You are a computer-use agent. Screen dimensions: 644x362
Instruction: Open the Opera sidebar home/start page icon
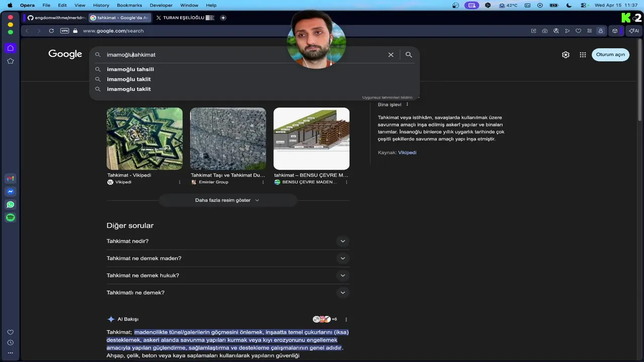point(11,48)
